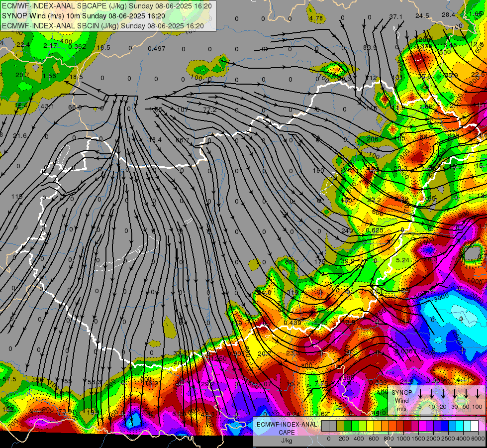
Task: Click the map value '18.4'
Action: point(155,140)
